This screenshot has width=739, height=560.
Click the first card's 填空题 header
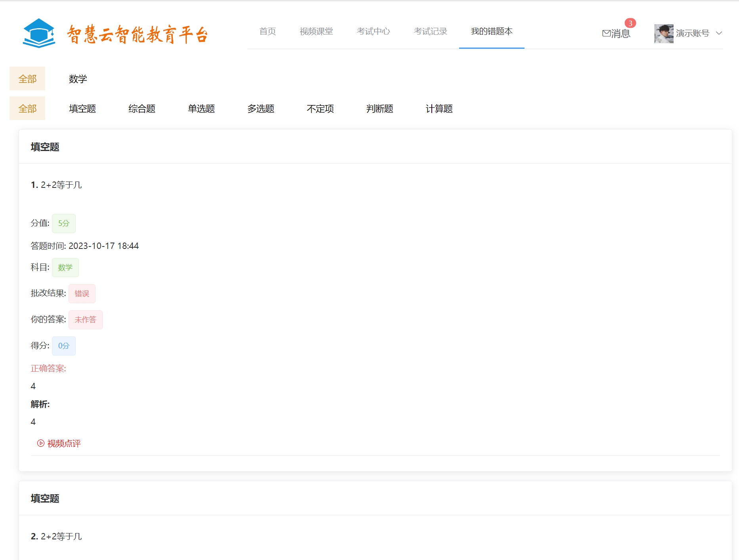pyautogui.click(x=45, y=147)
